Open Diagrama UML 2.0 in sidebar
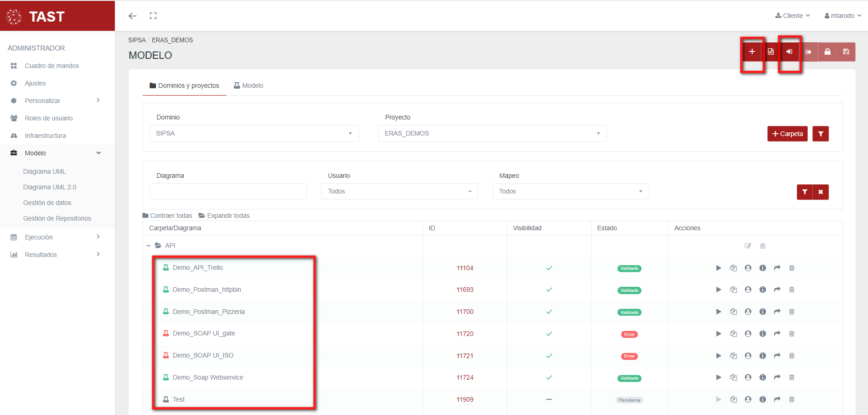 50,187
